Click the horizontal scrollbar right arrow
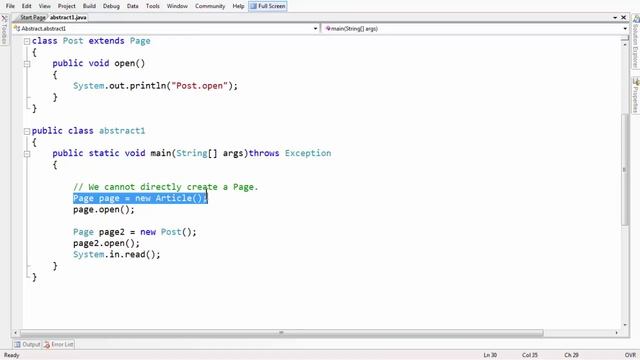This screenshot has width=640, height=360. pyautogui.click(x=616, y=333)
